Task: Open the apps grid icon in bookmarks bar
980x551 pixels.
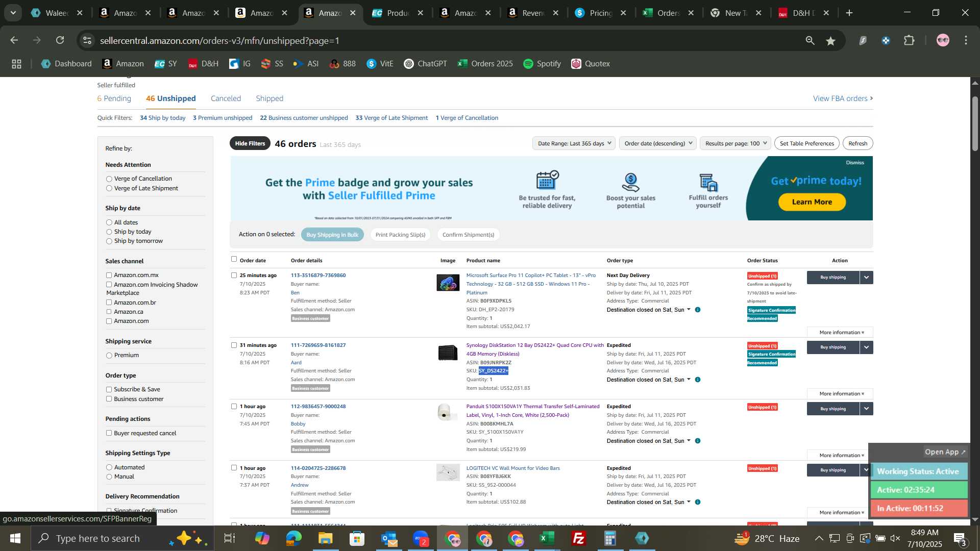Action: pos(16,64)
